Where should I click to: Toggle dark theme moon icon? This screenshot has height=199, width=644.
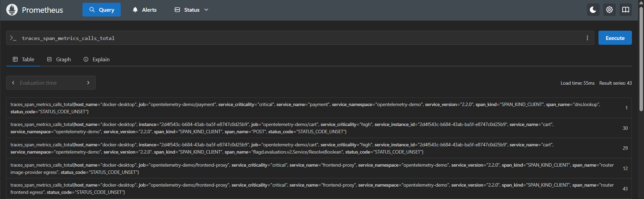[x=593, y=10]
